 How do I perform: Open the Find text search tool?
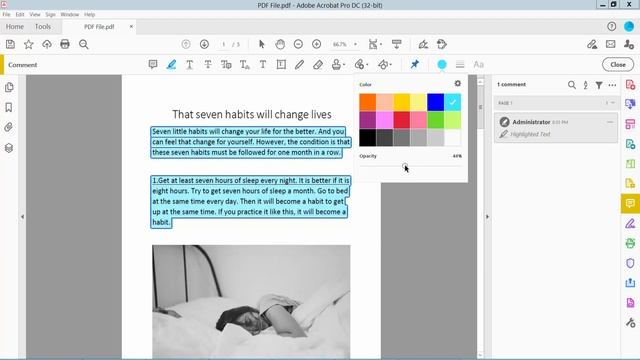click(x=84, y=44)
